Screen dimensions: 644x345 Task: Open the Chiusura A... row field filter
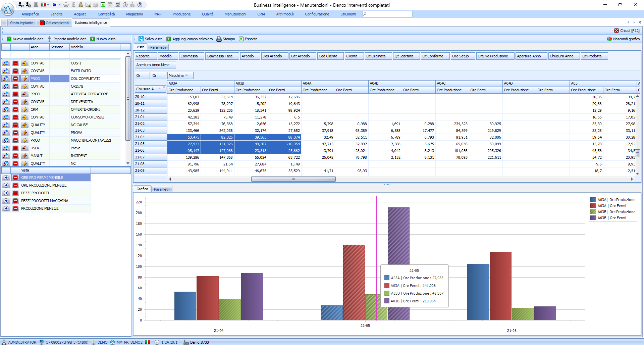(164, 88)
